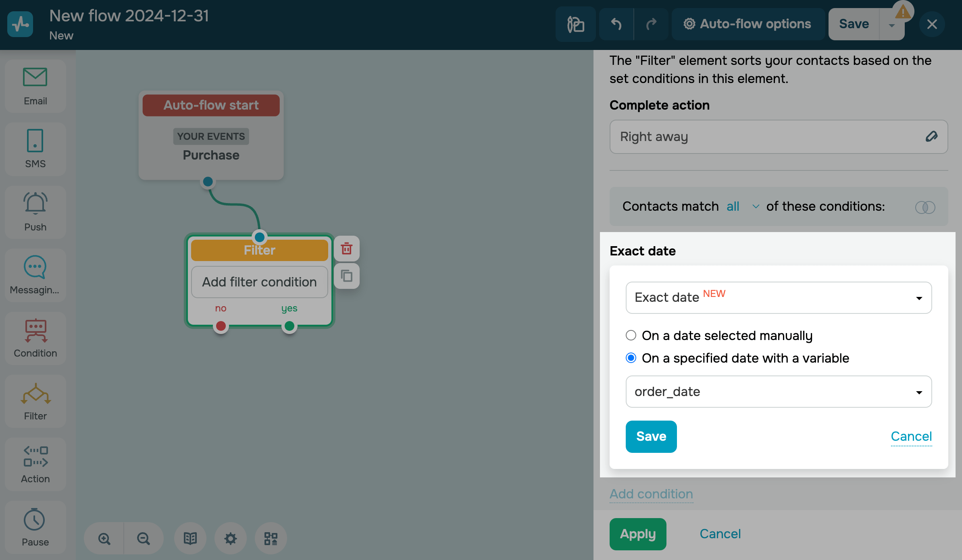Select 'On a specified date with a variable'
This screenshot has height=560, width=962.
click(x=631, y=358)
